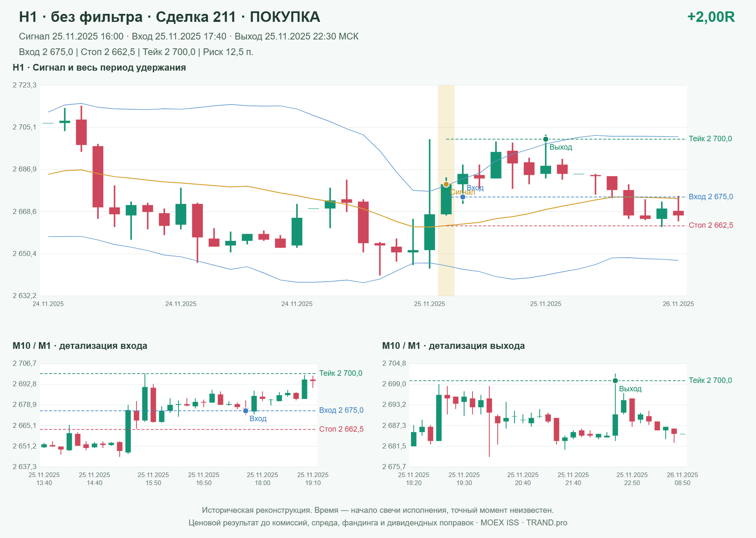Click the signal/entry/exit timestamps line
The image size is (756, 538).
tap(189, 37)
